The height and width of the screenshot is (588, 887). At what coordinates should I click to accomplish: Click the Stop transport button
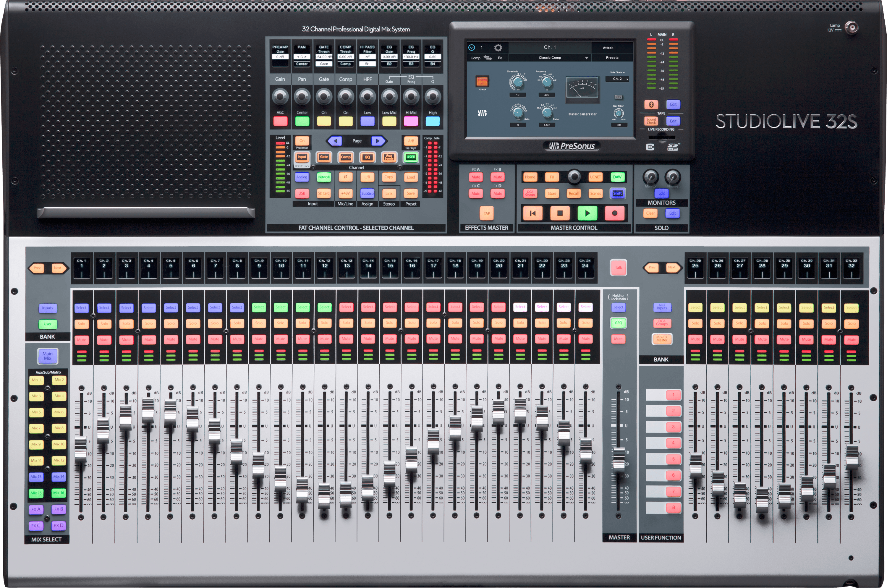pos(560,213)
